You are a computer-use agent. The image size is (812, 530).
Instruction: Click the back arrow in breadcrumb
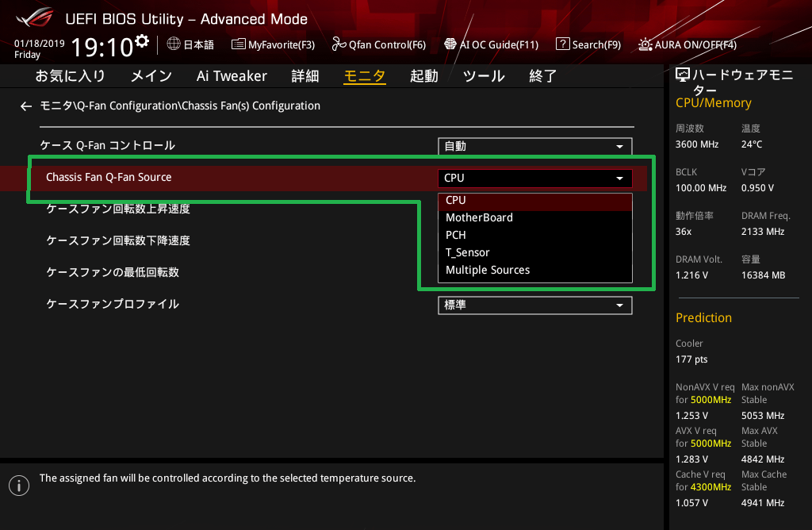(26, 106)
